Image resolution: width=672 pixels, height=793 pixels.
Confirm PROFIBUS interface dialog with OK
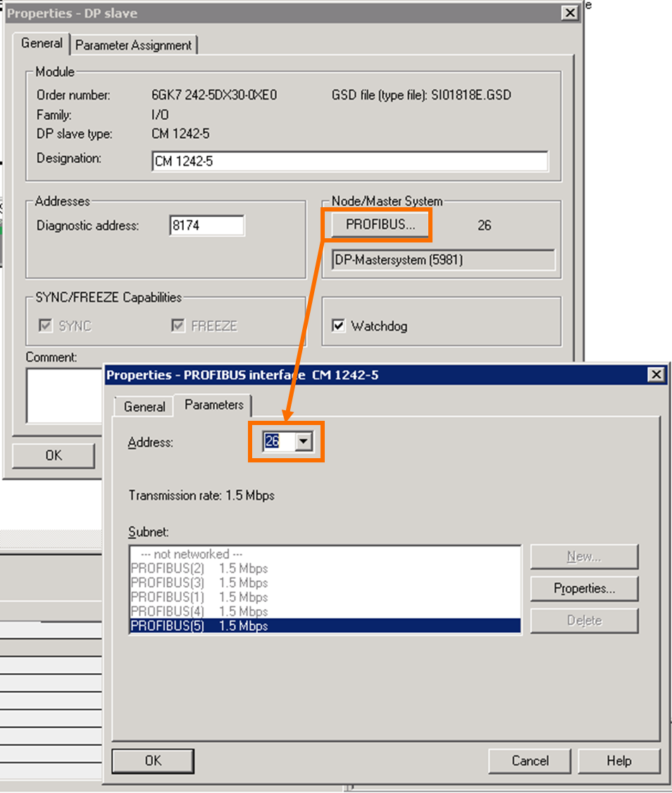point(153,761)
